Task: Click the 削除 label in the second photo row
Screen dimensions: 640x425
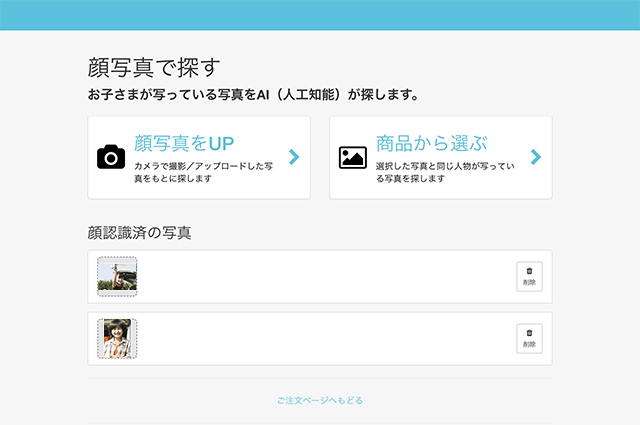Action: pos(529,345)
